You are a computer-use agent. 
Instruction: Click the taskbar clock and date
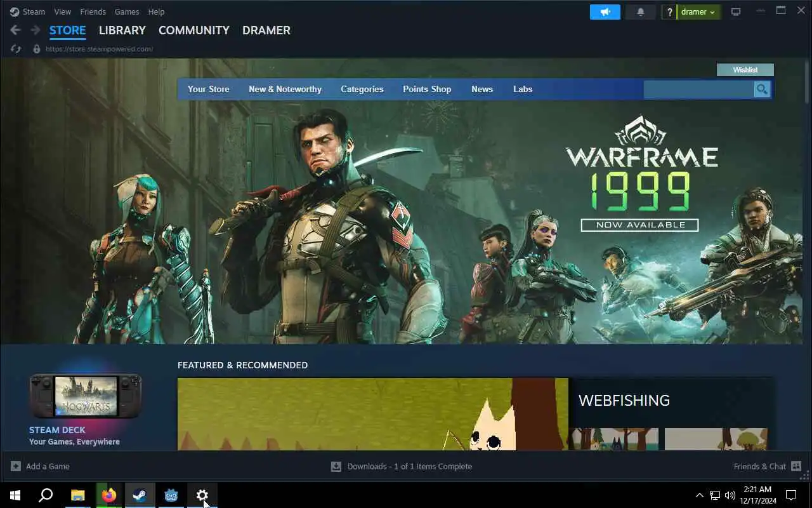tap(757, 495)
